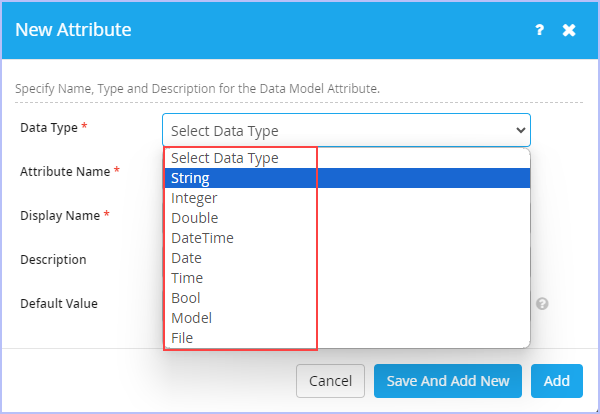
Task: Choose the Bool data type
Action: (x=347, y=298)
